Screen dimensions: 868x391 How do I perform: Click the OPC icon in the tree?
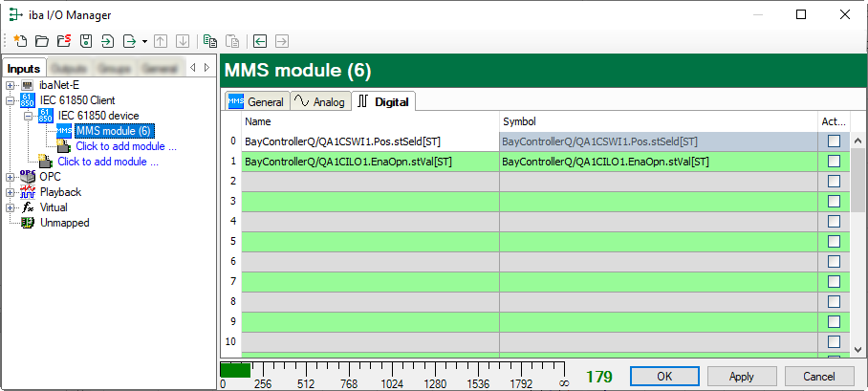[27, 176]
